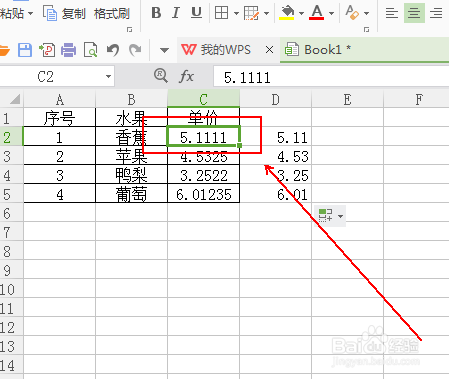Align text right
The width and height of the screenshot is (449, 379).
point(436,13)
